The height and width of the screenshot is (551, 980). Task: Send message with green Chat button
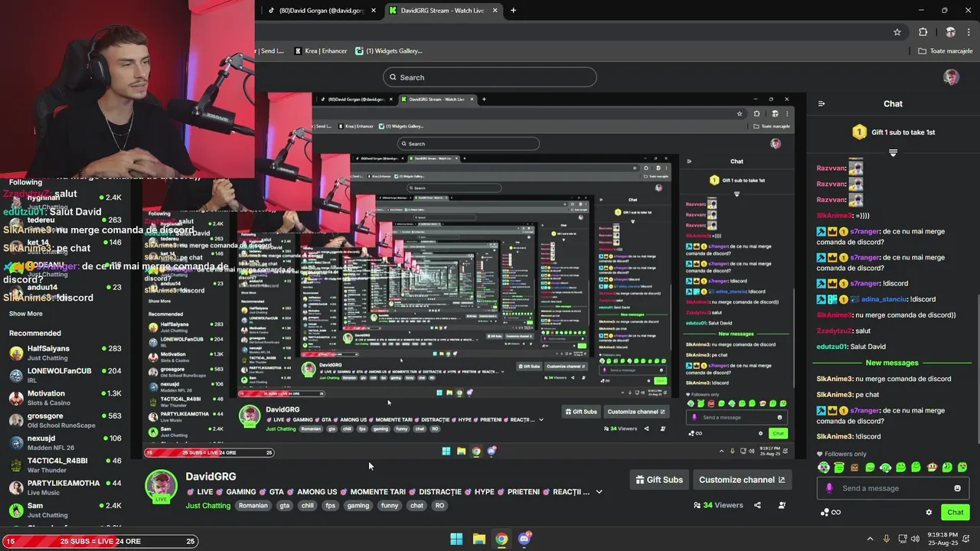955,512
